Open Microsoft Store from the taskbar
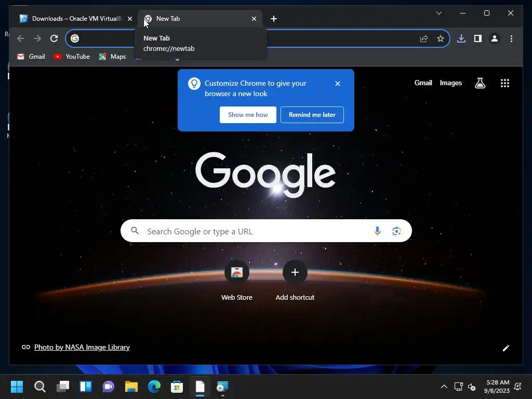The height and width of the screenshot is (399, 532). coord(177,387)
